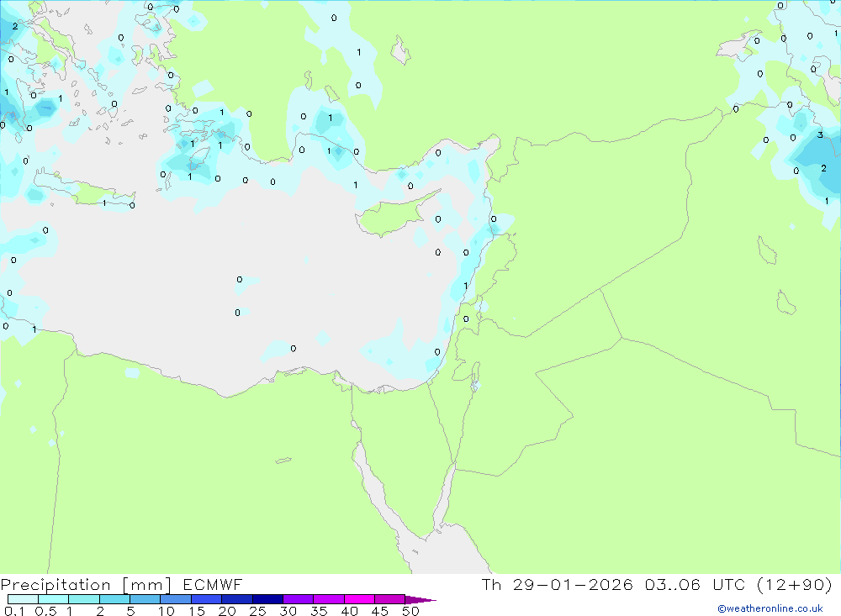This screenshot has height=616, width=841.
Task: Click the 30–35 mm purple legend swatch
Action: pos(299,599)
